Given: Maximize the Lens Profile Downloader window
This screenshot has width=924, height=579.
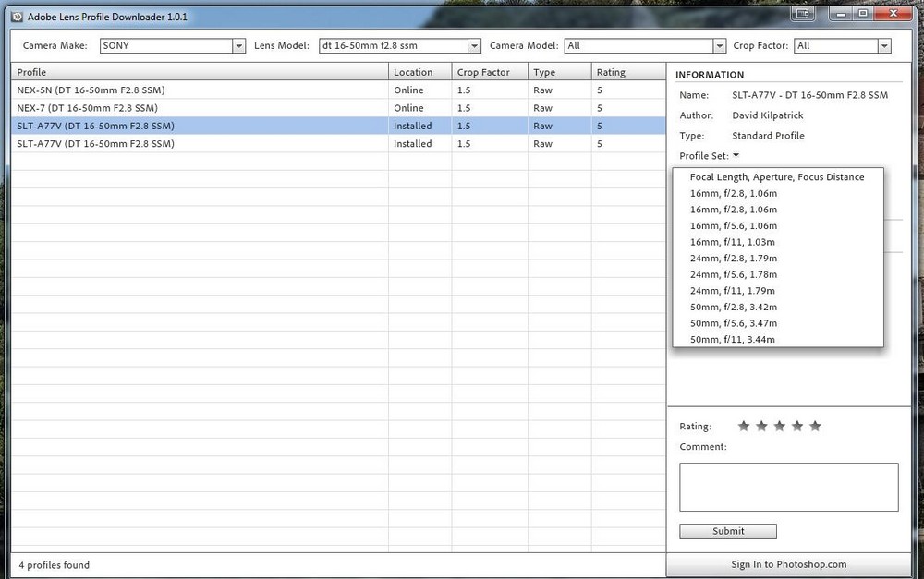Looking at the screenshot, I should point(863,13).
